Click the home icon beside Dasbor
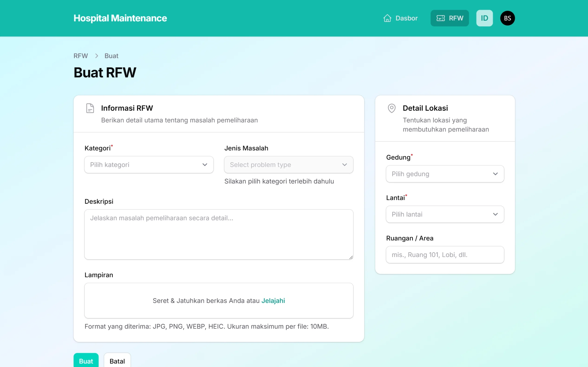The width and height of the screenshot is (588, 367). tap(387, 18)
